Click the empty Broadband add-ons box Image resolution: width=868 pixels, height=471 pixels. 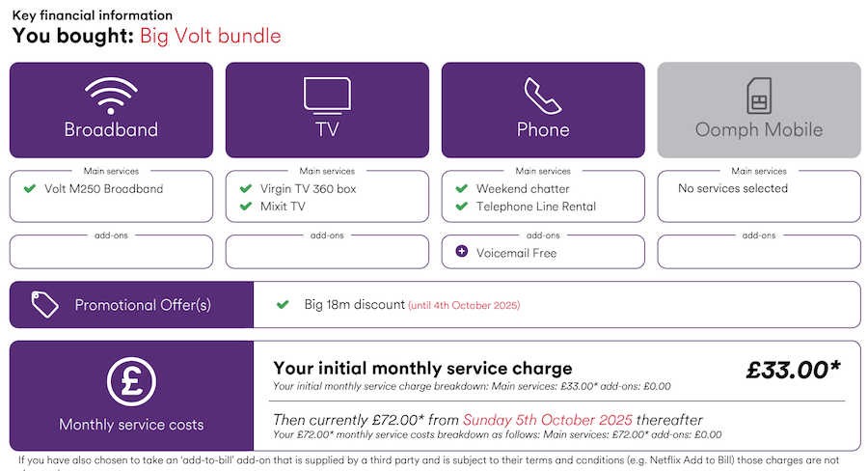coord(111,252)
